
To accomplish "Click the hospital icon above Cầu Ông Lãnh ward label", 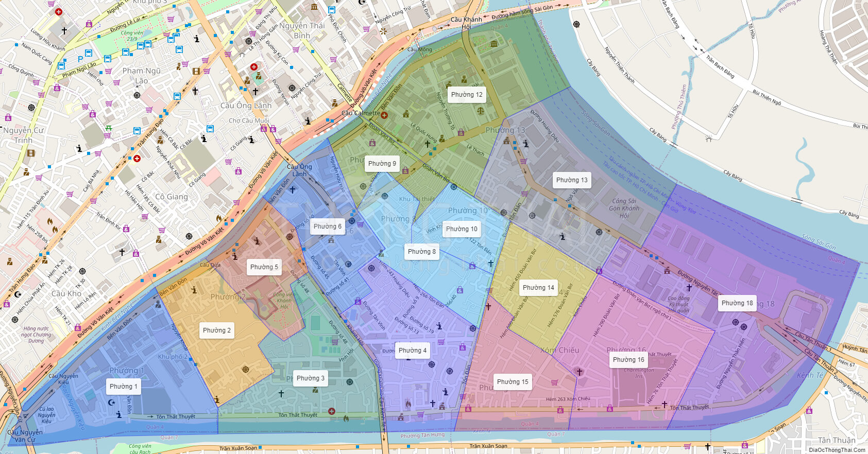I will 253,67.
